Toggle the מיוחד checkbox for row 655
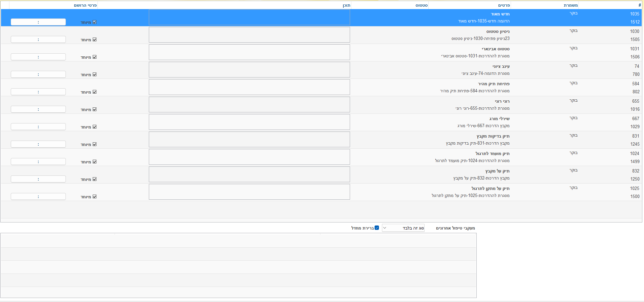 click(95, 109)
